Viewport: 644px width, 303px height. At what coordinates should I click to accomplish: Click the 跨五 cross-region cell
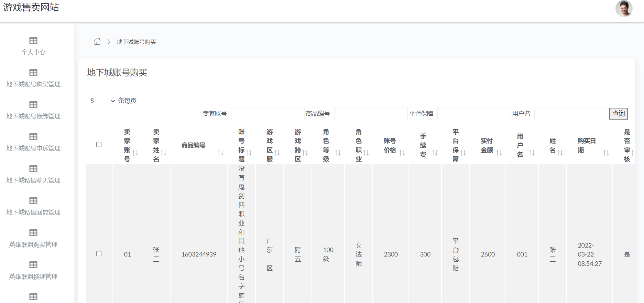(x=298, y=254)
